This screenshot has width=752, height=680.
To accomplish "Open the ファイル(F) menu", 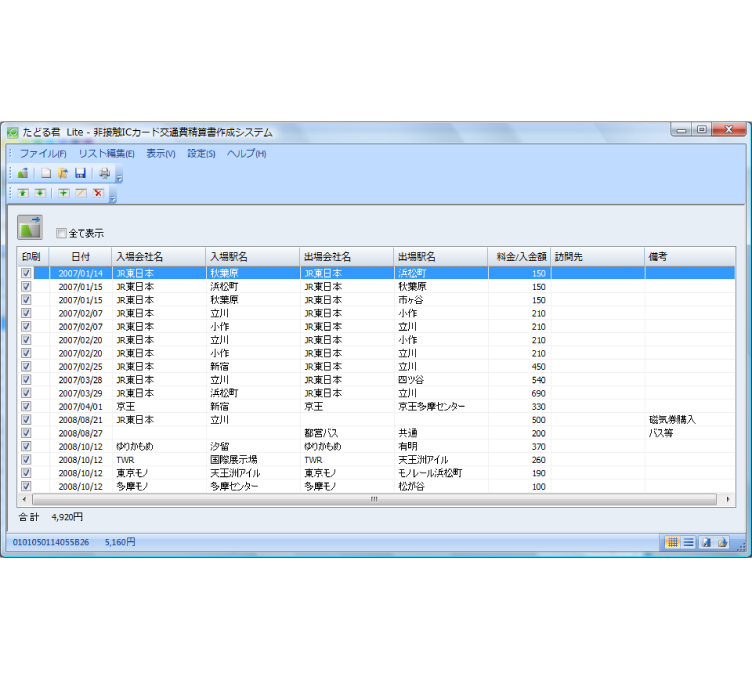I will [43, 153].
